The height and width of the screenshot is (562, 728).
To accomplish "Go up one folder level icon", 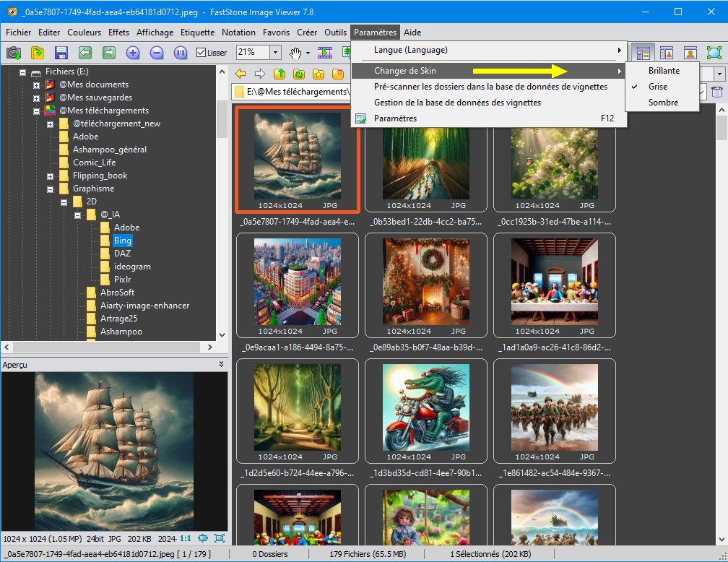I will (x=279, y=74).
